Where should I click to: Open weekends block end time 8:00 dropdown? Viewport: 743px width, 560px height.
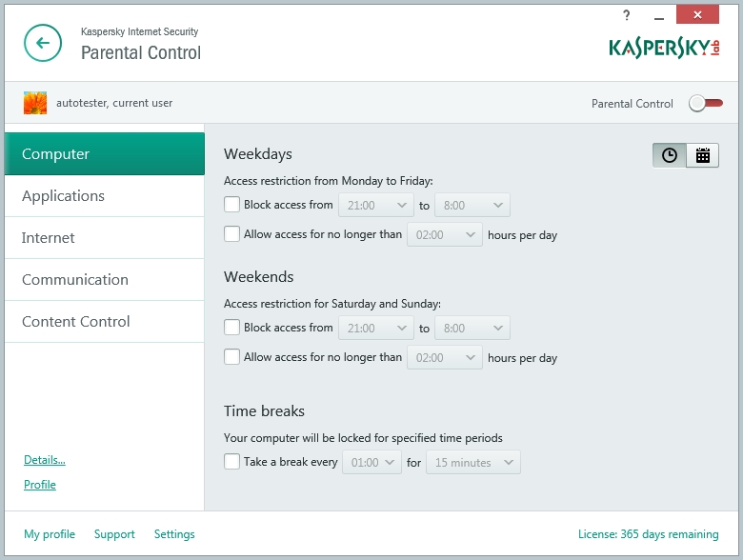(x=472, y=328)
